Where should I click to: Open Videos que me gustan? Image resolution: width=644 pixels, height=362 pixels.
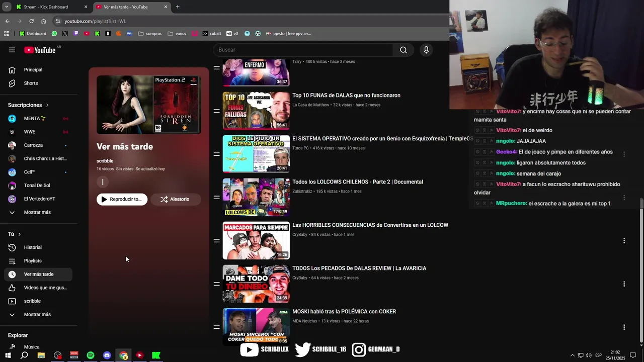click(38, 288)
